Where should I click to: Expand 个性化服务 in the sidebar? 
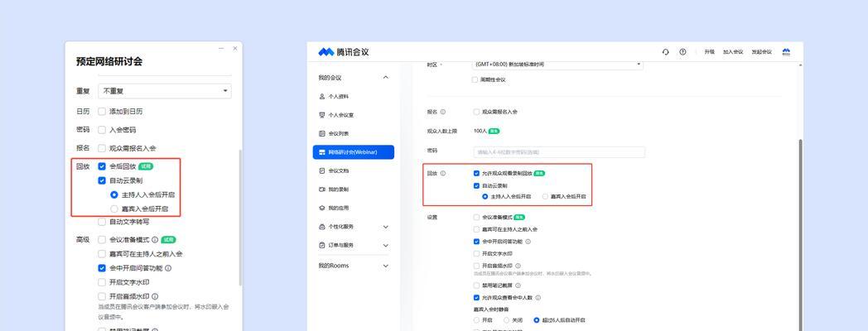coord(386,227)
